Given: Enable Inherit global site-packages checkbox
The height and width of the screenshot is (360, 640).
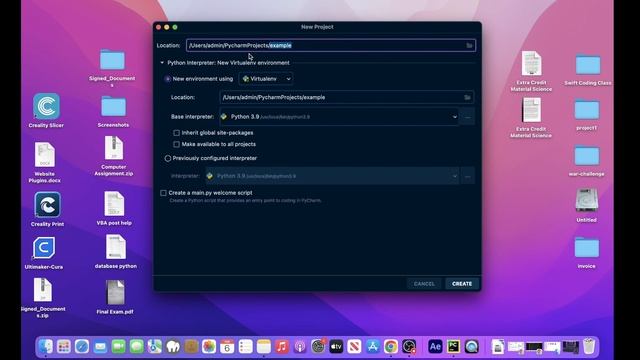Looking at the screenshot, I should pyautogui.click(x=176, y=133).
